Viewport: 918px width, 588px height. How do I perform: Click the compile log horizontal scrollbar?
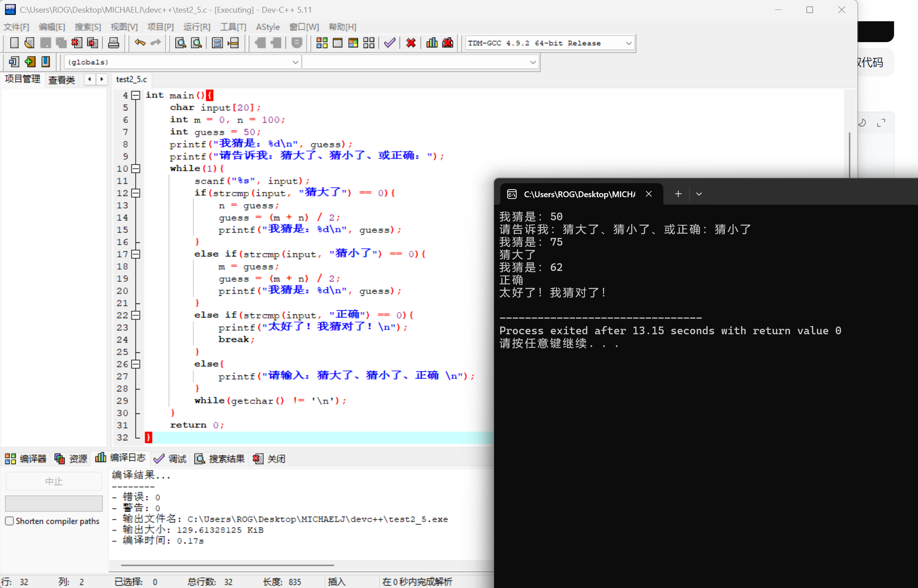coord(227,565)
